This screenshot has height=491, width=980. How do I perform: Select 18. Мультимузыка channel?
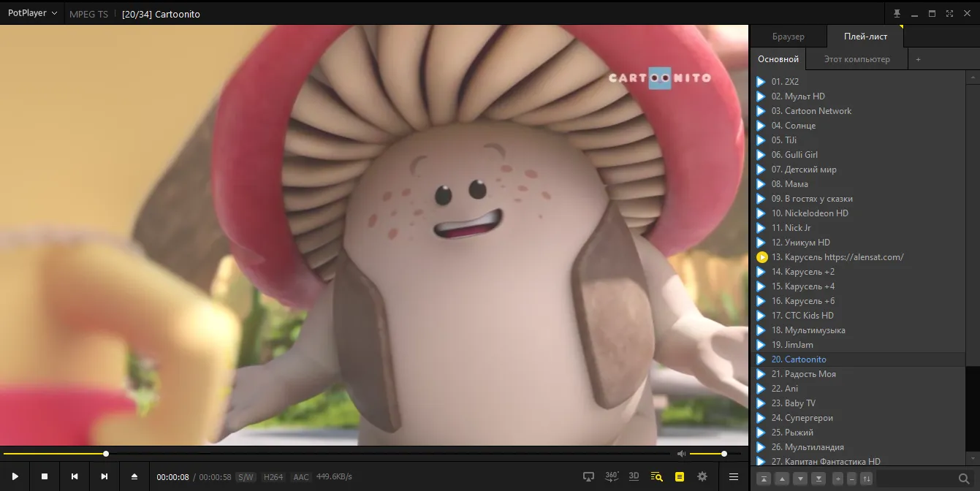click(859, 330)
